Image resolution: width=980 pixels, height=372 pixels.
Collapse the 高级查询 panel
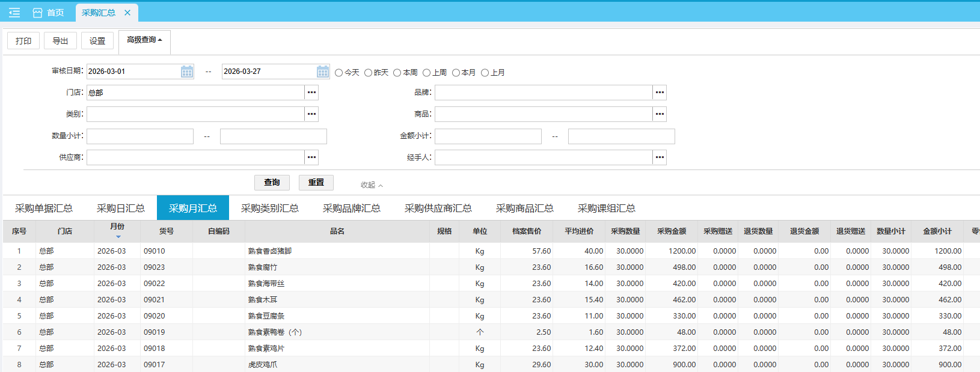(x=144, y=40)
